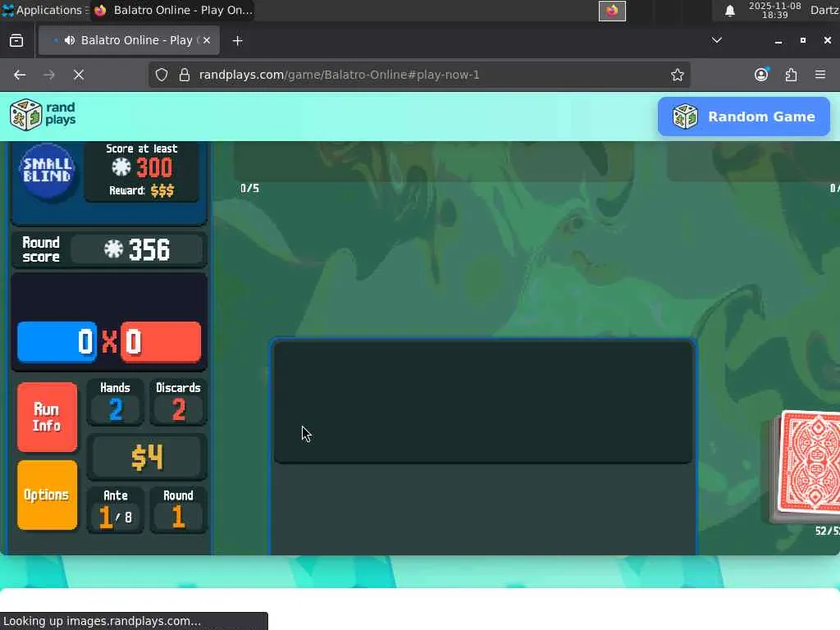Click the tracking protection shield icon
The image size is (840, 630).
pos(162,75)
